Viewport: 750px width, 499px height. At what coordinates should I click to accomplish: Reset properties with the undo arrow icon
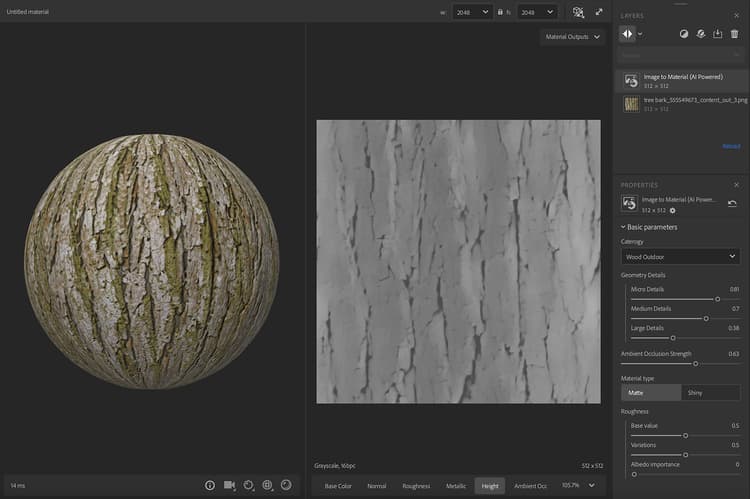732,204
